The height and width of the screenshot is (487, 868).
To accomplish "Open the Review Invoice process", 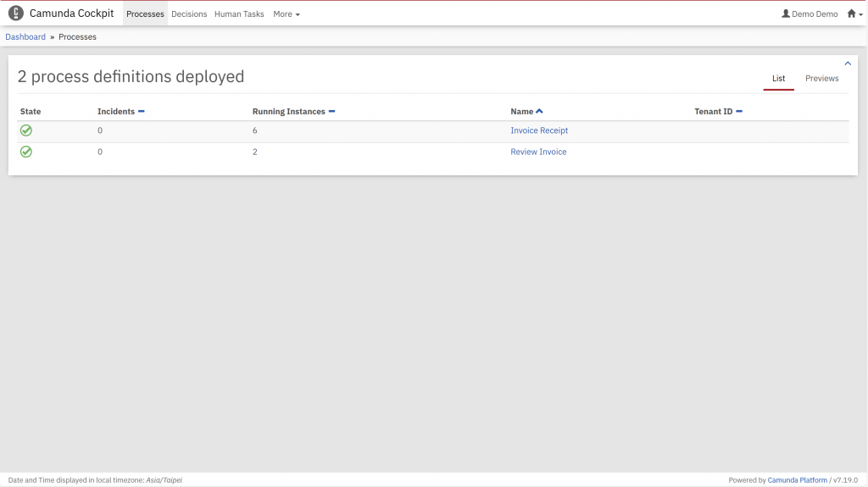I will point(538,152).
